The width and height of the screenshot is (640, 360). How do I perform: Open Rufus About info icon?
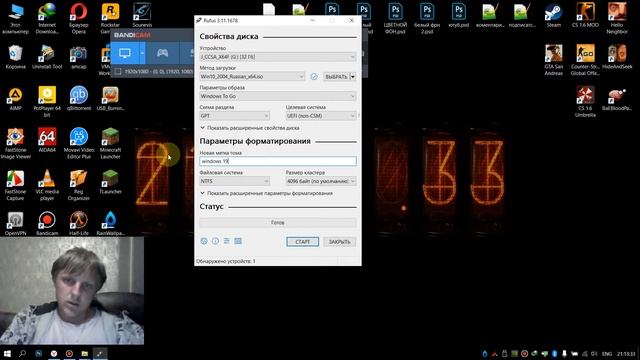pyautogui.click(x=216, y=241)
